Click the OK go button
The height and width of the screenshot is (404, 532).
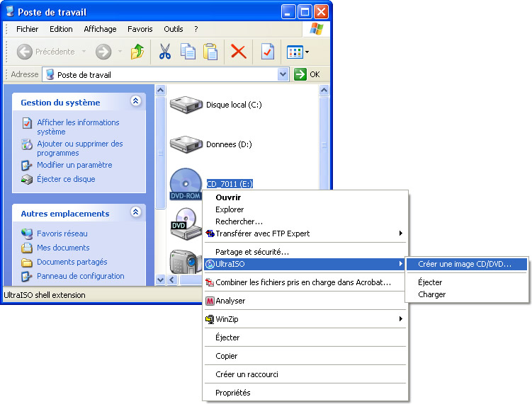[x=307, y=74]
